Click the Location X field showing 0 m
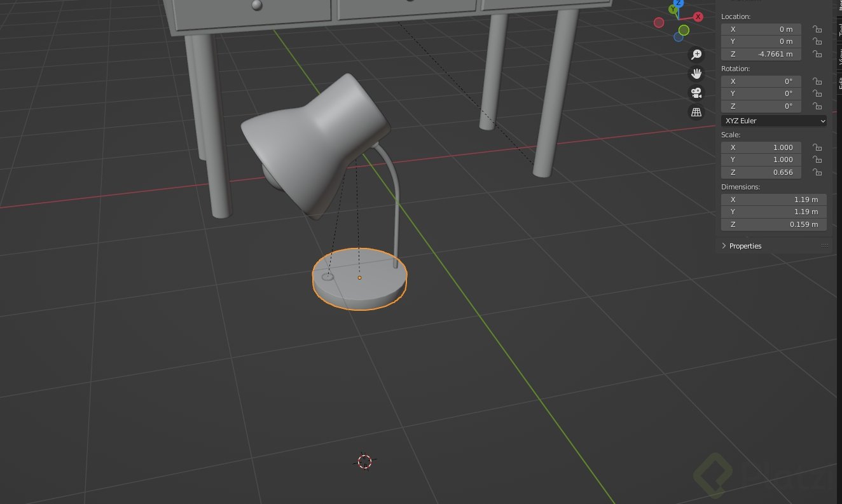Image resolution: width=842 pixels, height=504 pixels. click(761, 29)
